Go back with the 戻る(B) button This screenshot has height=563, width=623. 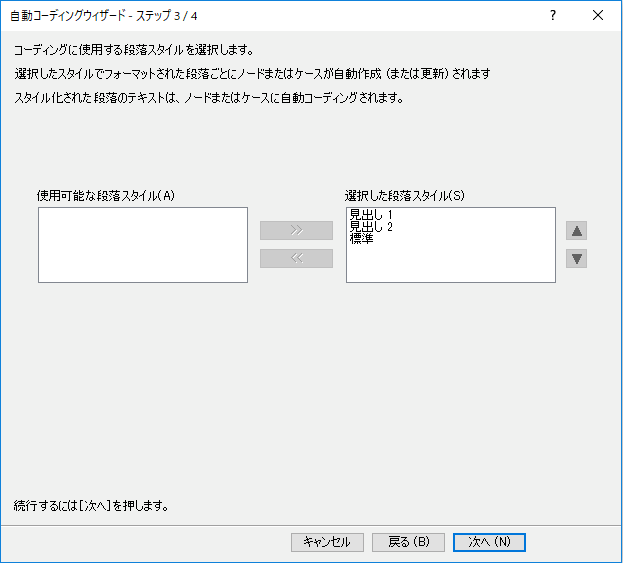point(408,542)
